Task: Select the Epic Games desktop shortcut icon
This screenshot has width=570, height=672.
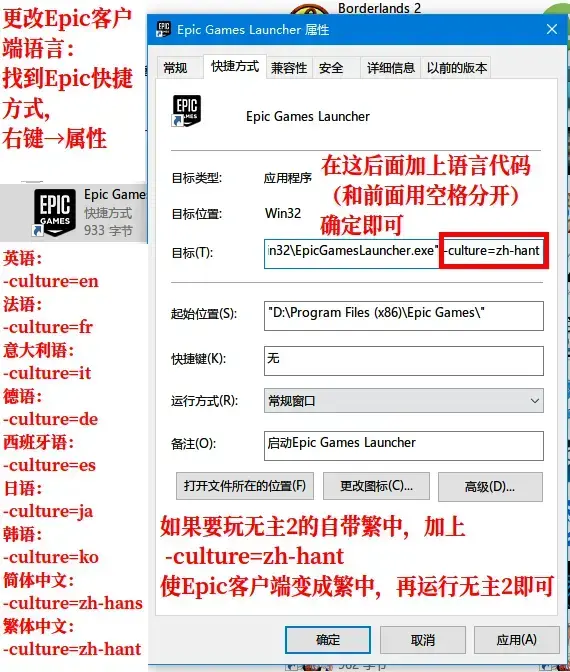Action: (54, 213)
